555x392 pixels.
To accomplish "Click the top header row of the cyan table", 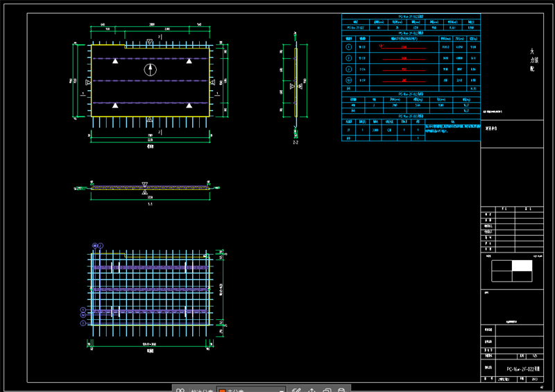I will pyautogui.click(x=411, y=16).
